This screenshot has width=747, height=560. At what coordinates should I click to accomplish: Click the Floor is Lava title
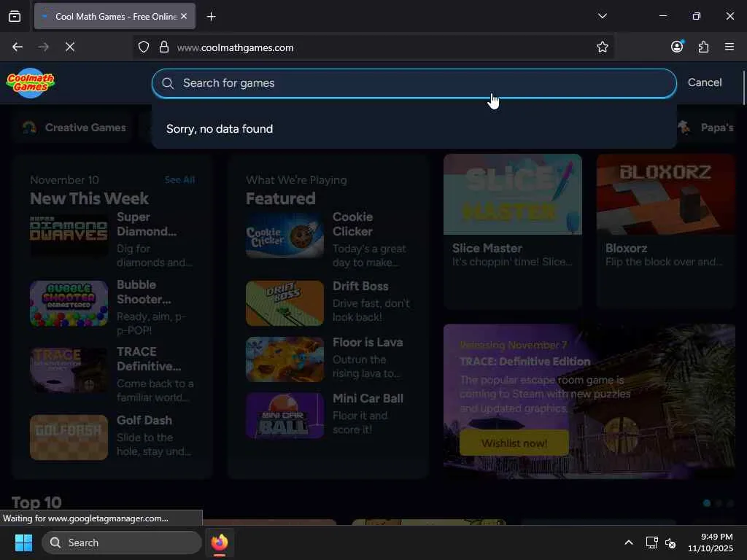(368, 343)
